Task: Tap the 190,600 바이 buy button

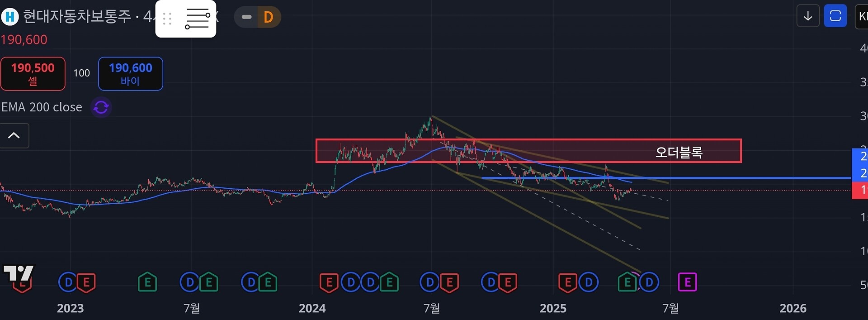Action: [x=131, y=74]
